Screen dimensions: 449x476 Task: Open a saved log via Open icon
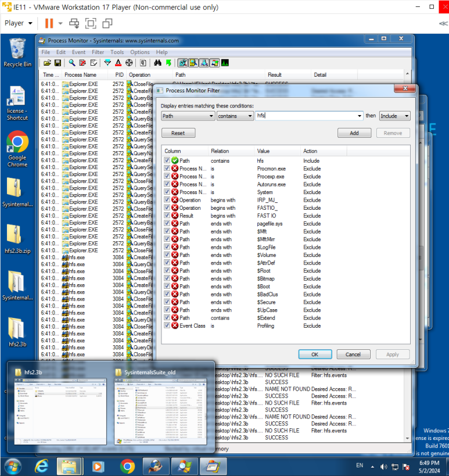tap(47, 63)
